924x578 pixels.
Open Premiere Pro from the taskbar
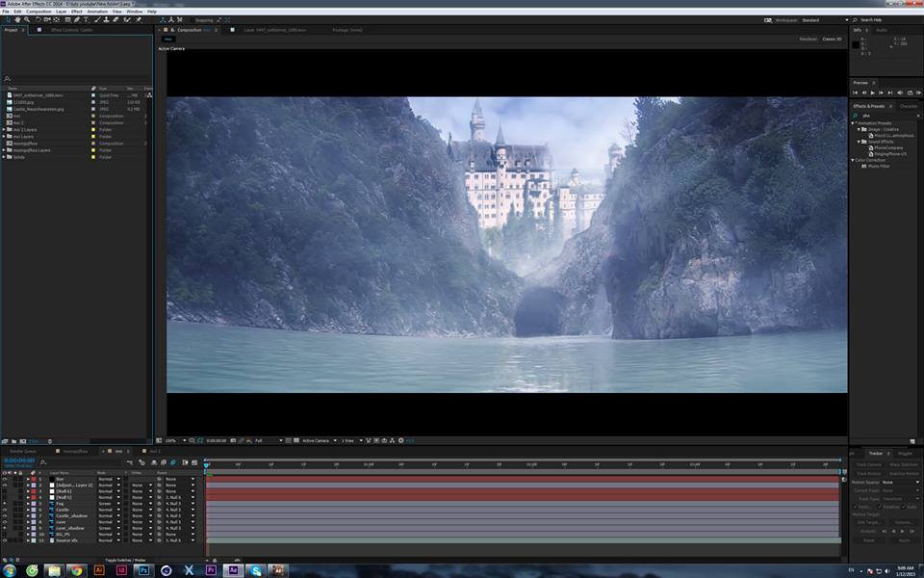(211, 570)
